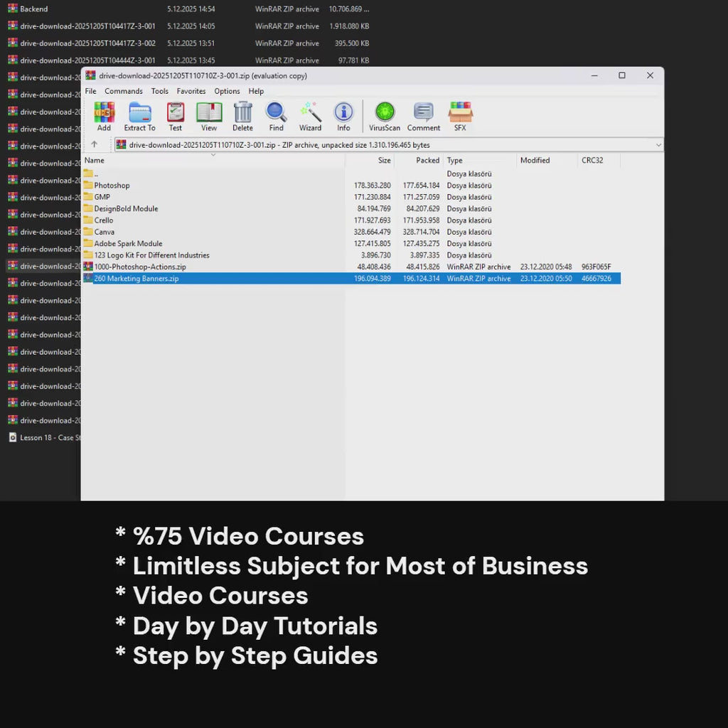Open the Options menu
This screenshot has height=728, width=728.
pyautogui.click(x=227, y=91)
